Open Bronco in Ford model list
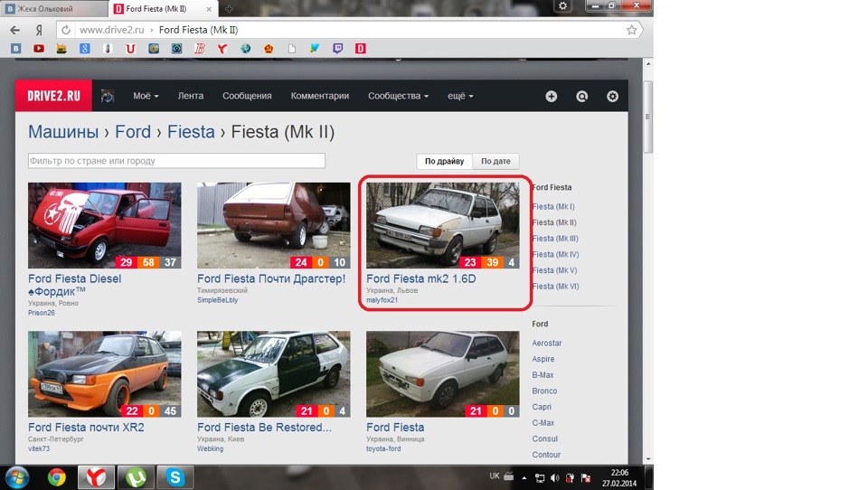Image resolution: width=868 pixels, height=490 pixels. point(544,391)
